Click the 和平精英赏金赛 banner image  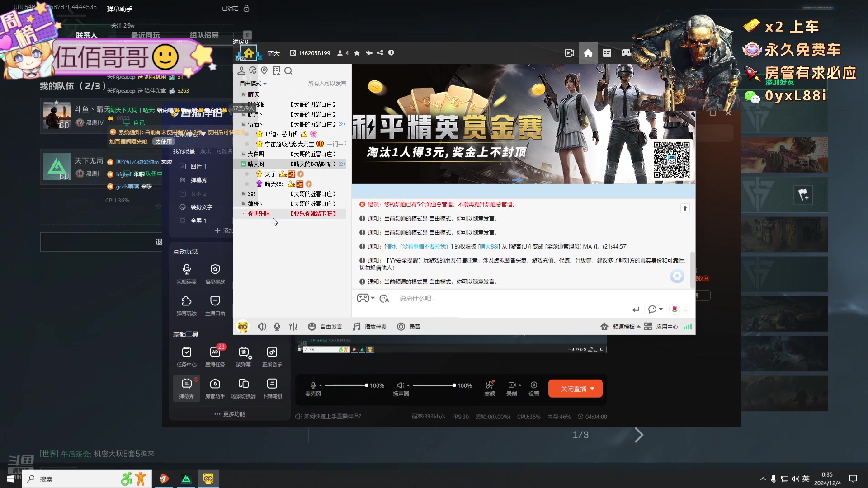point(524,124)
